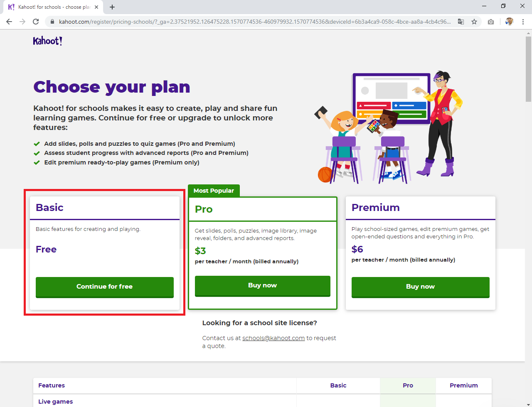This screenshot has width=532, height=407.
Task: Click the Kahoot! logo
Action: click(x=47, y=41)
